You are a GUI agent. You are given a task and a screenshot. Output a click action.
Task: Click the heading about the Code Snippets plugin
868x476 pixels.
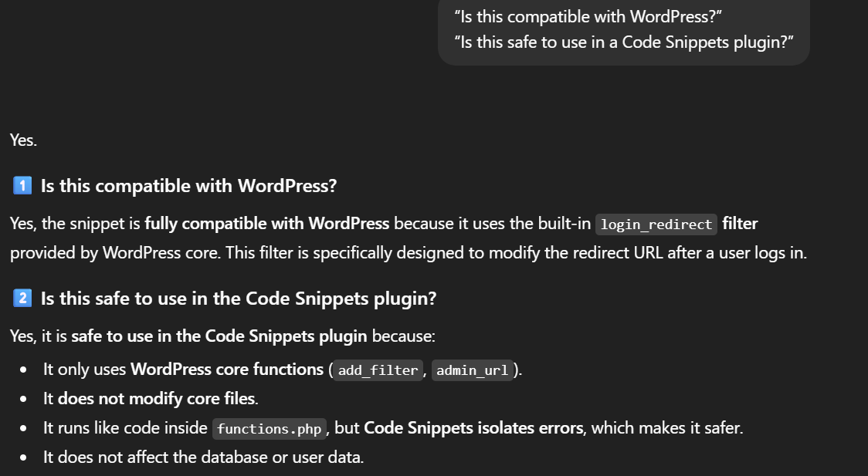(x=239, y=299)
